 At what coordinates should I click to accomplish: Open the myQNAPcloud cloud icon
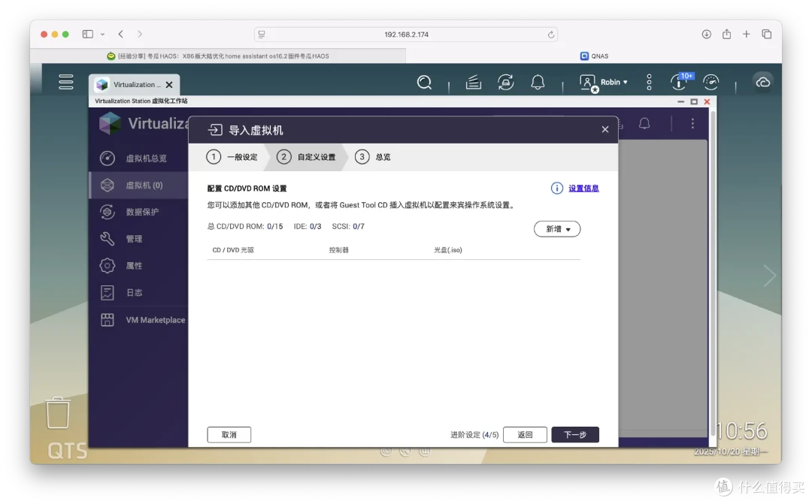pyautogui.click(x=763, y=83)
